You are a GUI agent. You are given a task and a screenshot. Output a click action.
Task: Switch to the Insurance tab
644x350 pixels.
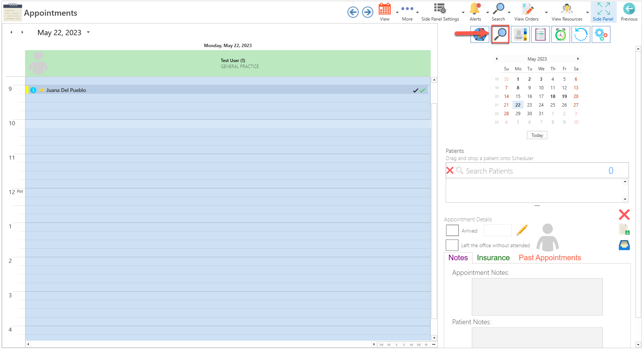493,258
